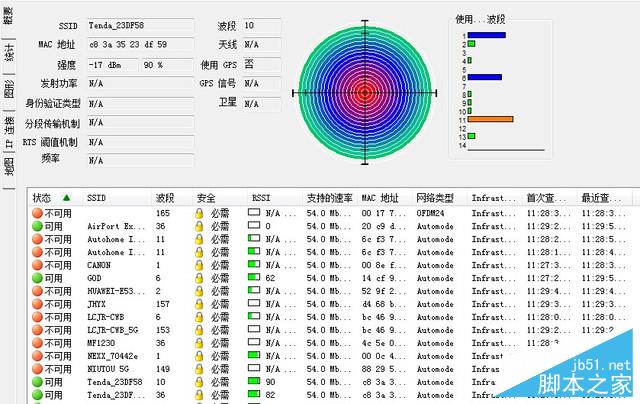
Task: Click the strength field showing -17 dBm
Action: click(x=113, y=65)
